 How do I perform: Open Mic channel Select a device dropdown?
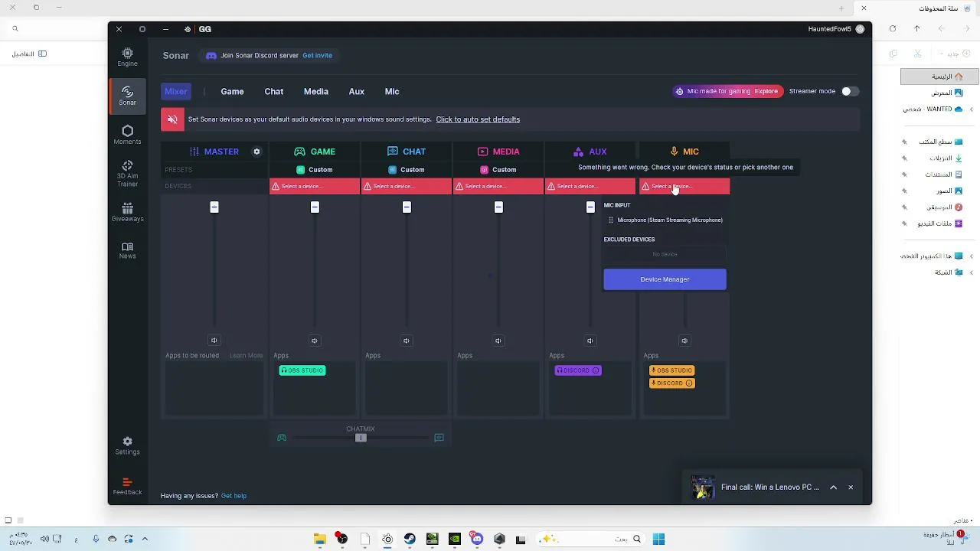tap(684, 186)
